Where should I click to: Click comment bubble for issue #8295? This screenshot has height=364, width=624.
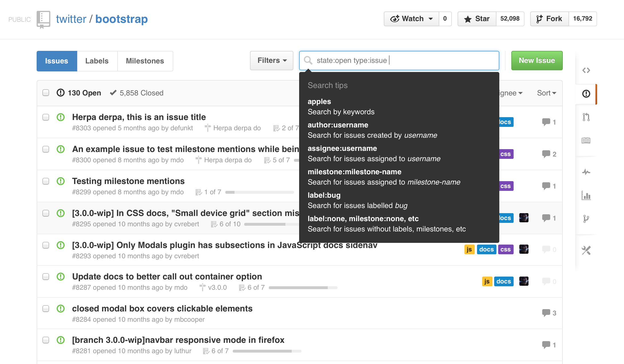546,218
